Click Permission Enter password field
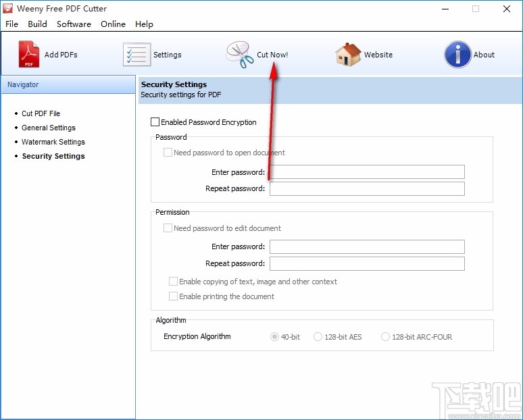 tap(367, 246)
